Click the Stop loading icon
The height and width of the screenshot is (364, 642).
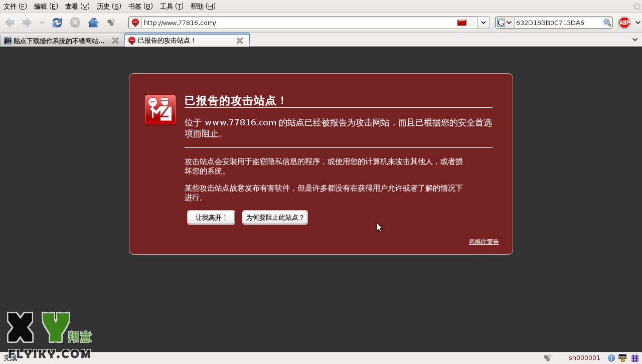(75, 23)
